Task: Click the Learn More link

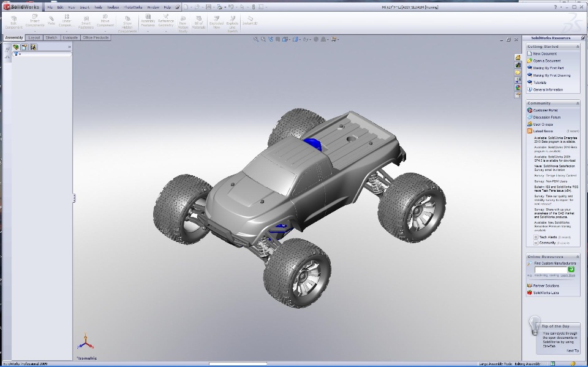Action: pyautogui.click(x=567, y=276)
